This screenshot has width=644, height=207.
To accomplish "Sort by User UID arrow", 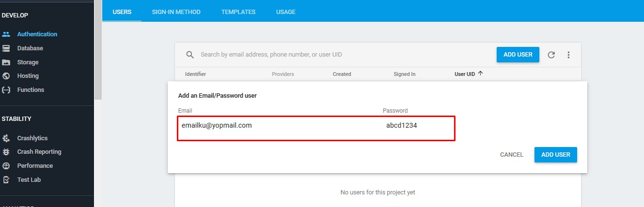I will pos(480,74).
